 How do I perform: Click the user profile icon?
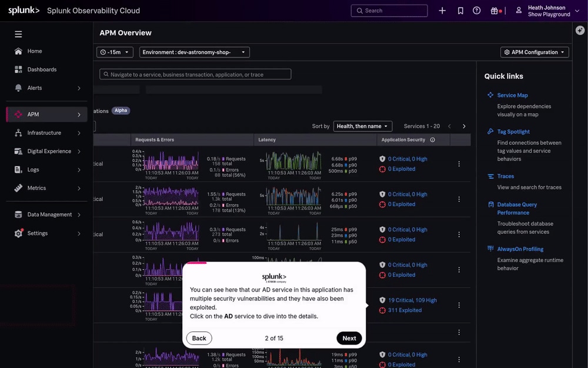pos(519,11)
